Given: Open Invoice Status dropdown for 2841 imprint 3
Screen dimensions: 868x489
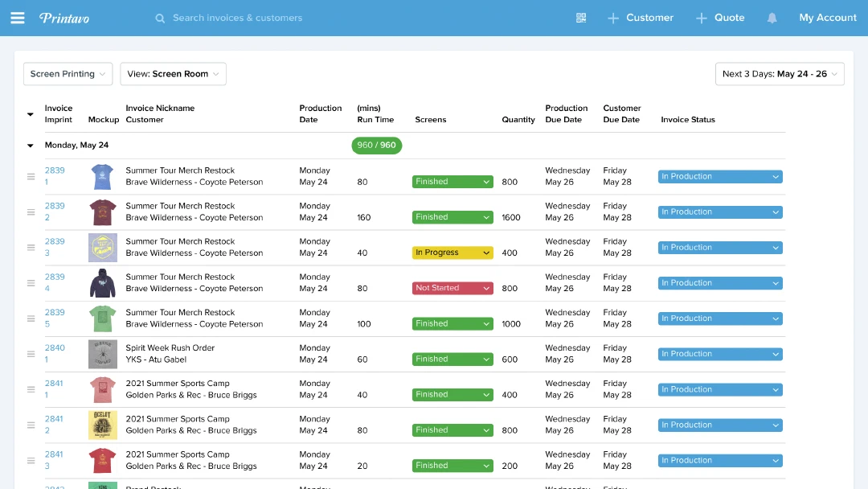Looking at the screenshot, I should [720, 460].
